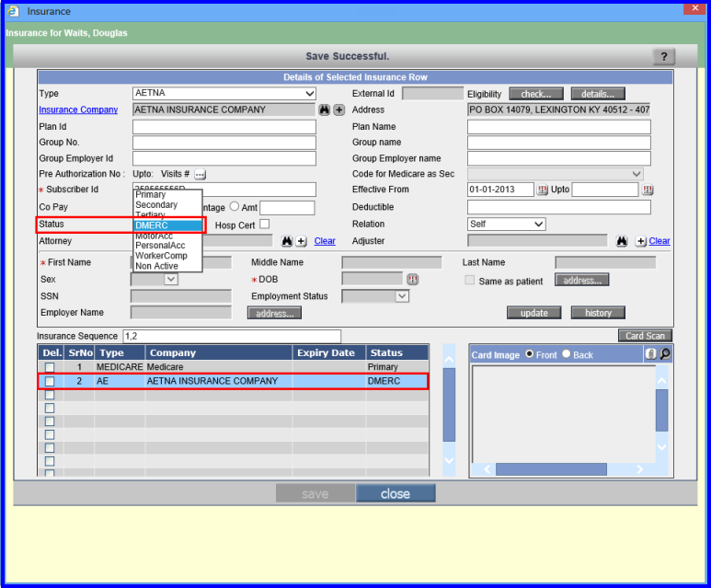This screenshot has width=711, height=588.
Task: Click the Card Scan button
Action: 645,336
